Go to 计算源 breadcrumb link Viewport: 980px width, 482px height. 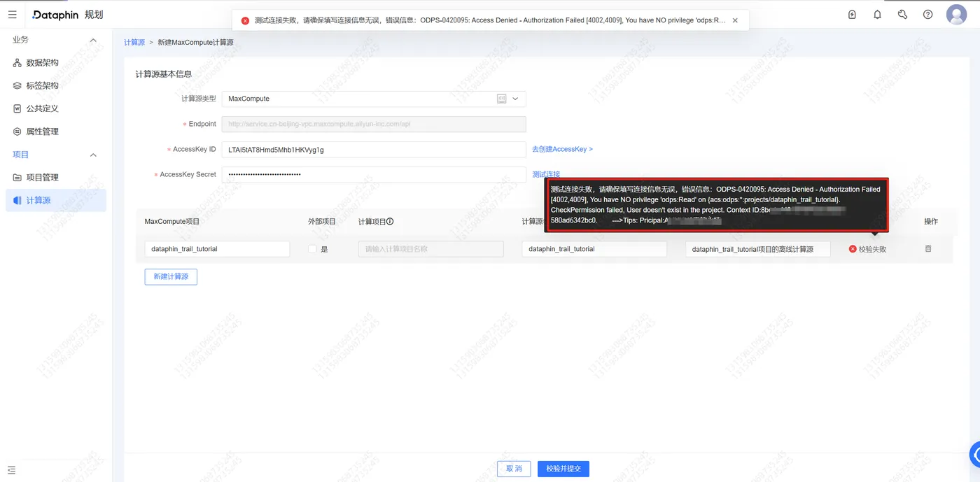point(134,43)
